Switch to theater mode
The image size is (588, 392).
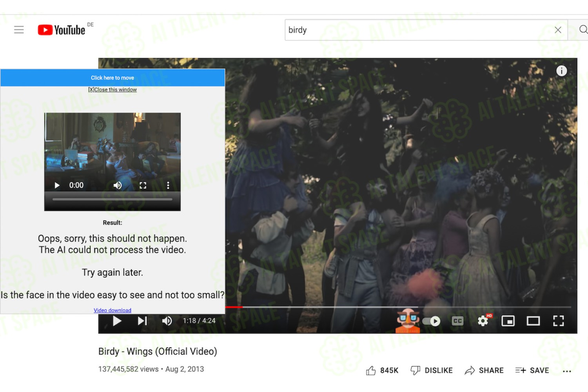(x=533, y=321)
